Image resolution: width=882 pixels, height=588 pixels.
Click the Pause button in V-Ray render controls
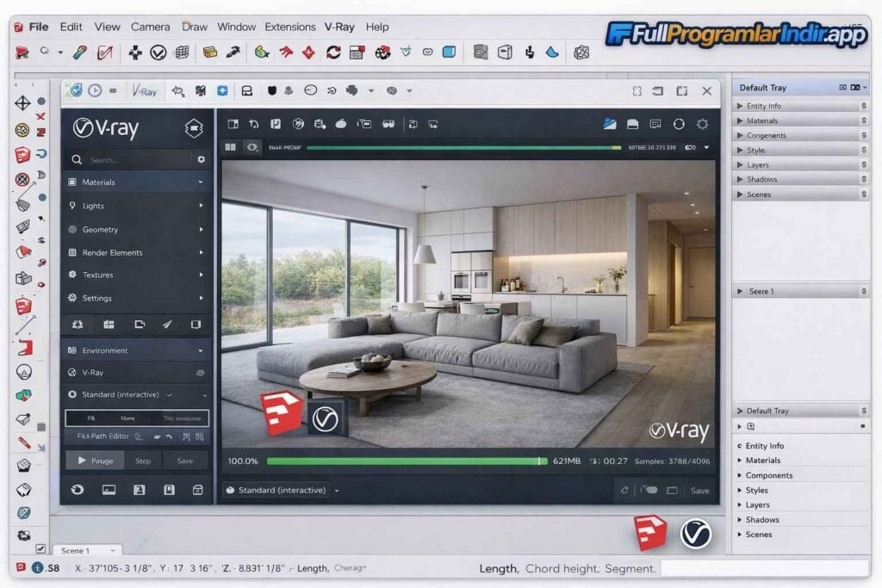[x=95, y=460]
